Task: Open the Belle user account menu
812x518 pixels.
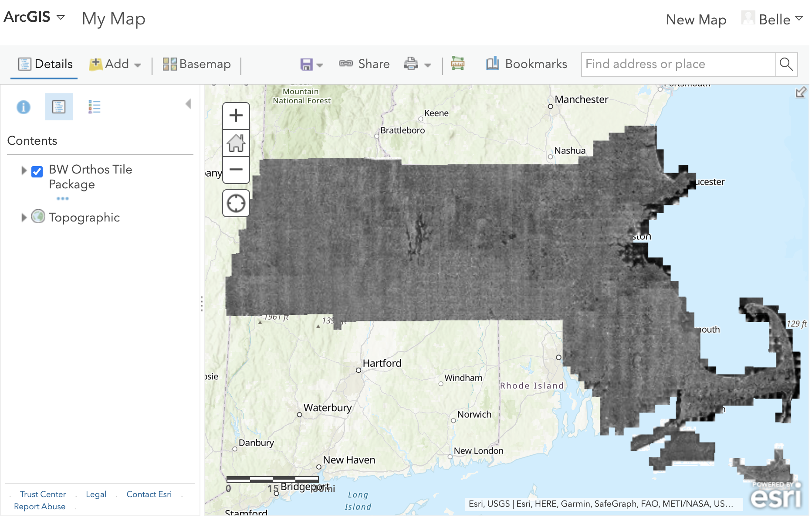Action: 772,19
